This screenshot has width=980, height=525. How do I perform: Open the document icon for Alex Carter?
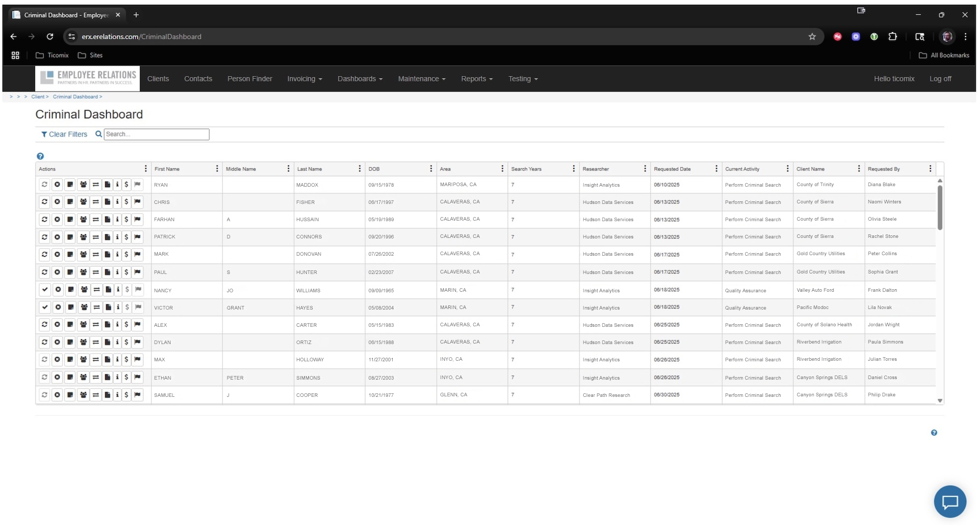107,325
